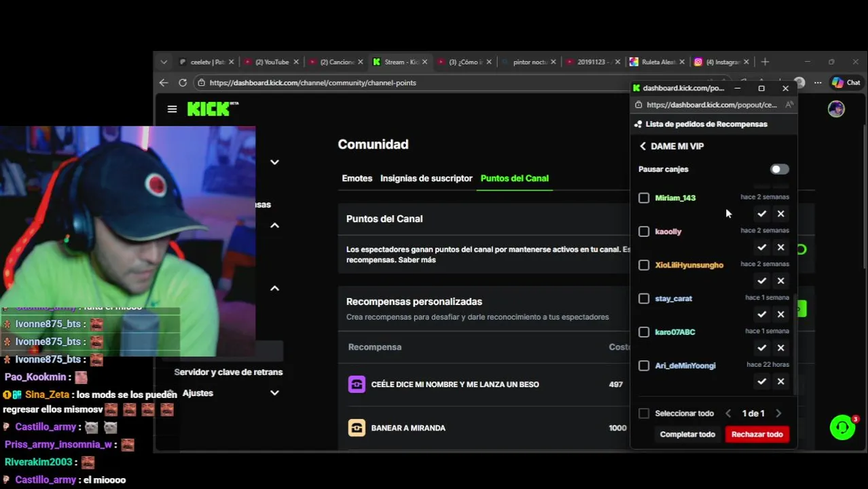This screenshot has height=489, width=868.
Task: Reload the dashboard page
Action: coord(183,83)
